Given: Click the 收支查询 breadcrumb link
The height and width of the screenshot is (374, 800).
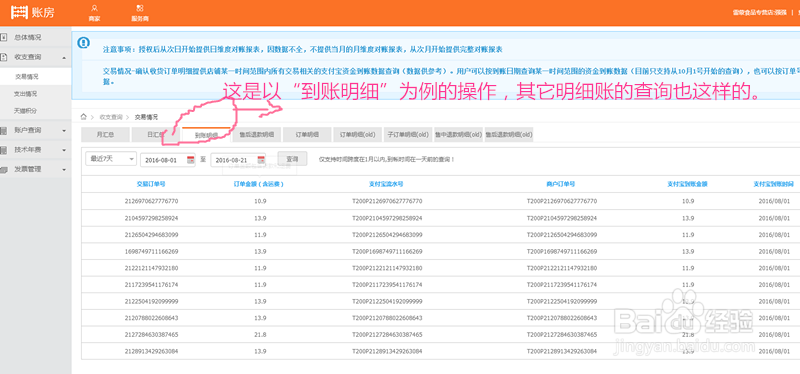Looking at the screenshot, I should click(x=111, y=117).
